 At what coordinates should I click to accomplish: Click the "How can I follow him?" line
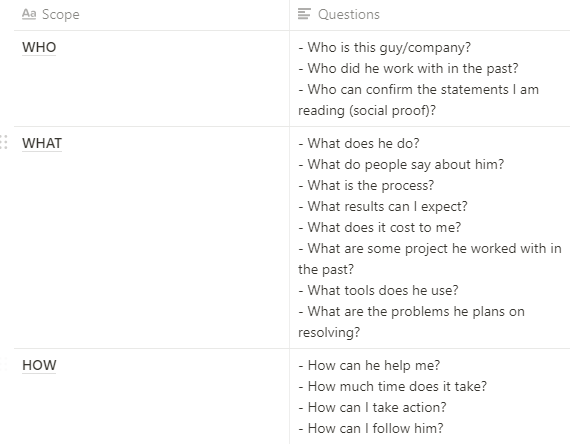click(x=371, y=428)
